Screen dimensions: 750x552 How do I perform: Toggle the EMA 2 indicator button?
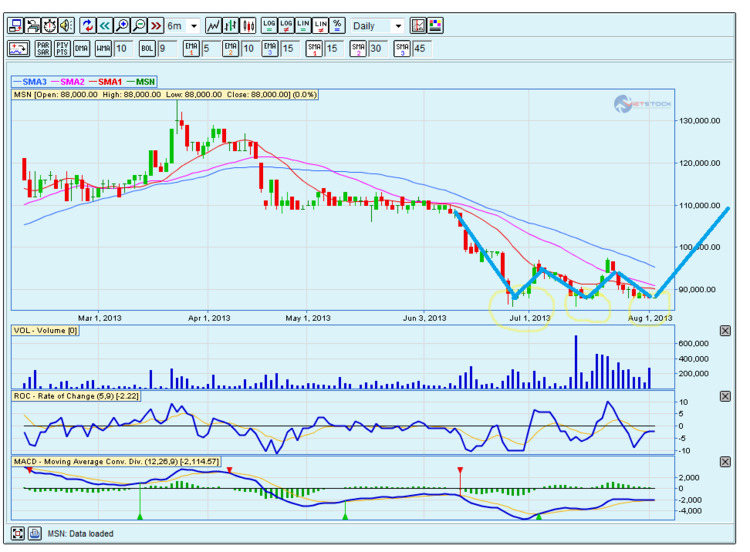[x=231, y=48]
